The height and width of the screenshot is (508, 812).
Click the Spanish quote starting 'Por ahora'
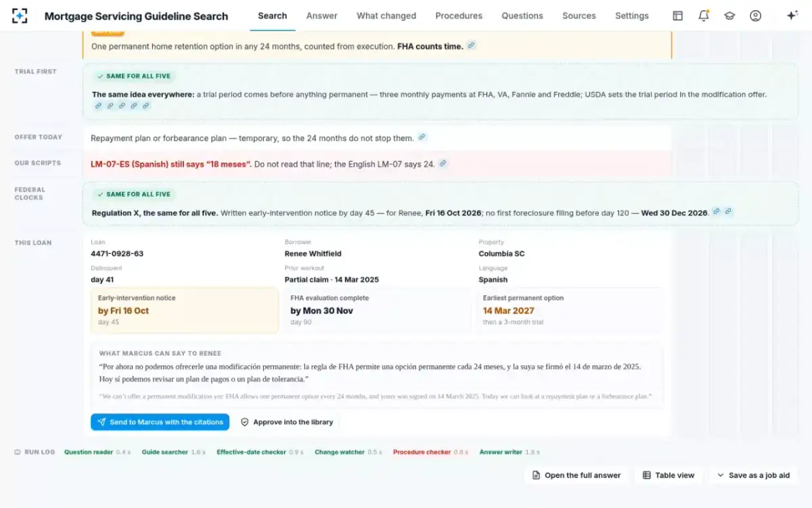369,373
